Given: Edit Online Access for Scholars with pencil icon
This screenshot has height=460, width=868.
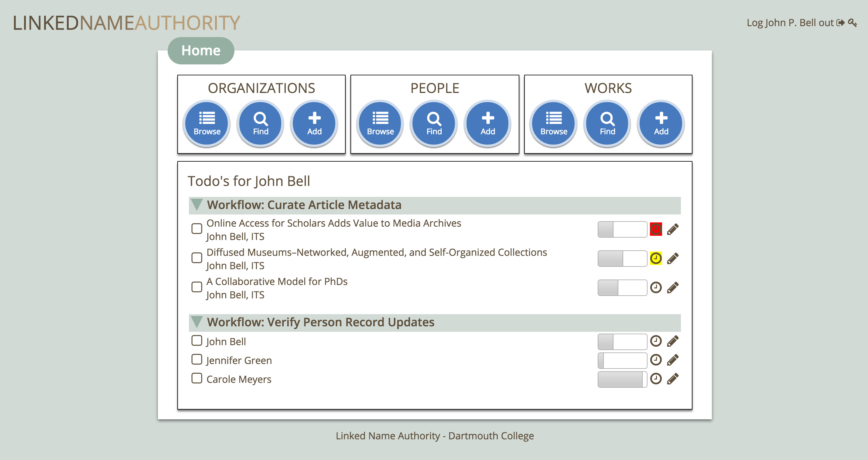Looking at the screenshot, I should 673,229.
